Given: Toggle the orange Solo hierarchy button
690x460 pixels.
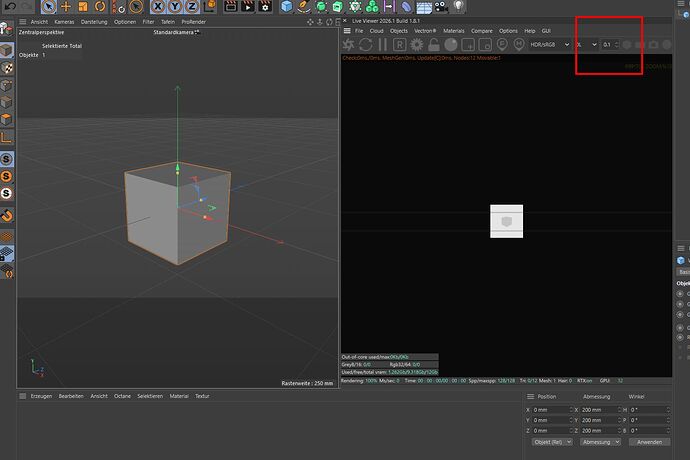Looking at the screenshot, I should (x=7, y=176).
